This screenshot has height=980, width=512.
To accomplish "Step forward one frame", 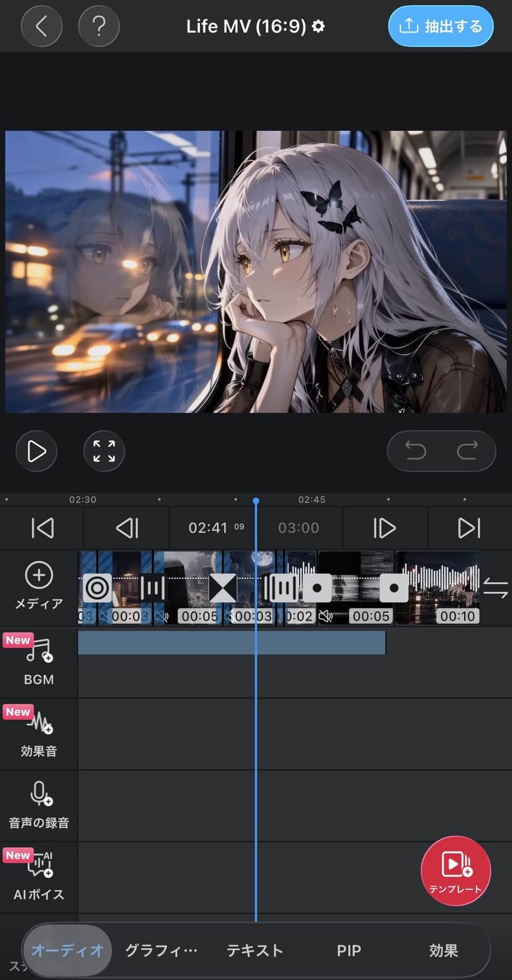I will click(385, 528).
